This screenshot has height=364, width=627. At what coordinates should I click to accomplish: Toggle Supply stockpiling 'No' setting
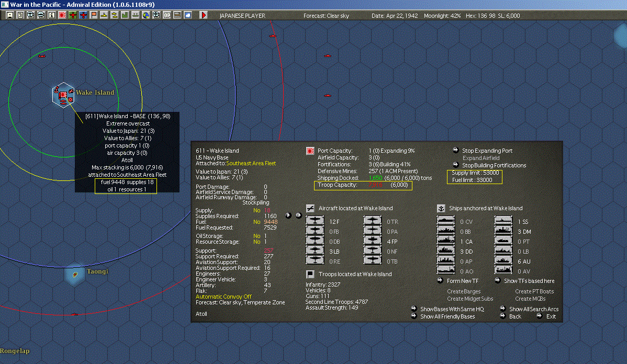[257, 210]
